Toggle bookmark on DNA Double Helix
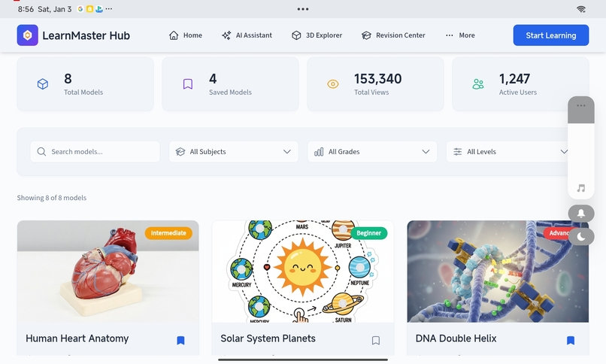 [x=571, y=340]
